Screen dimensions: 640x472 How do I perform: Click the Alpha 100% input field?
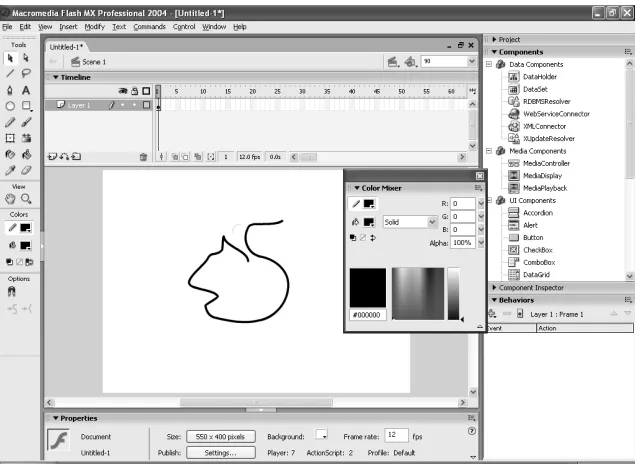click(463, 243)
